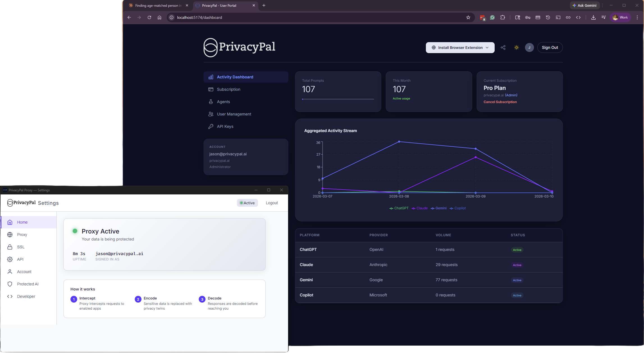Toggle Gemini series in the chart legend
This screenshot has height=354, width=644.
point(439,208)
